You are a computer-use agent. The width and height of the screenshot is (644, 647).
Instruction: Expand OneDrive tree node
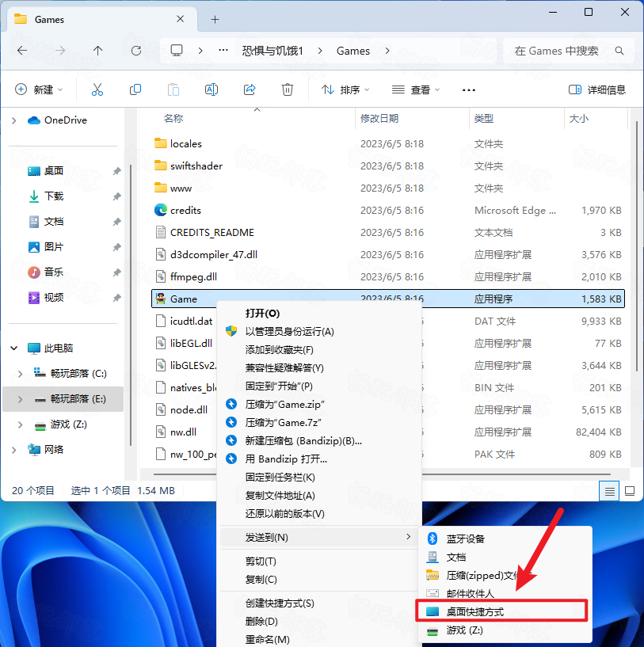click(x=14, y=120)
